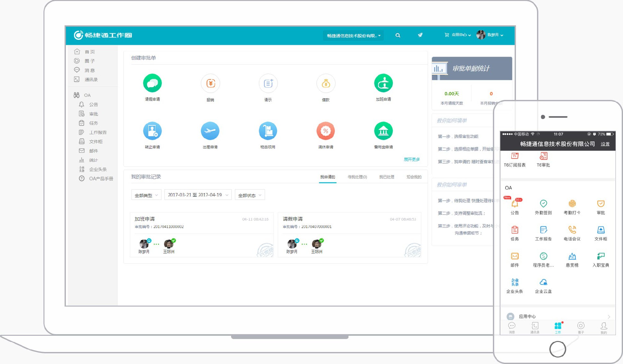Click the 备用金申请 bank icon
The image size is (623, 364).
click(x=383, y=131)
